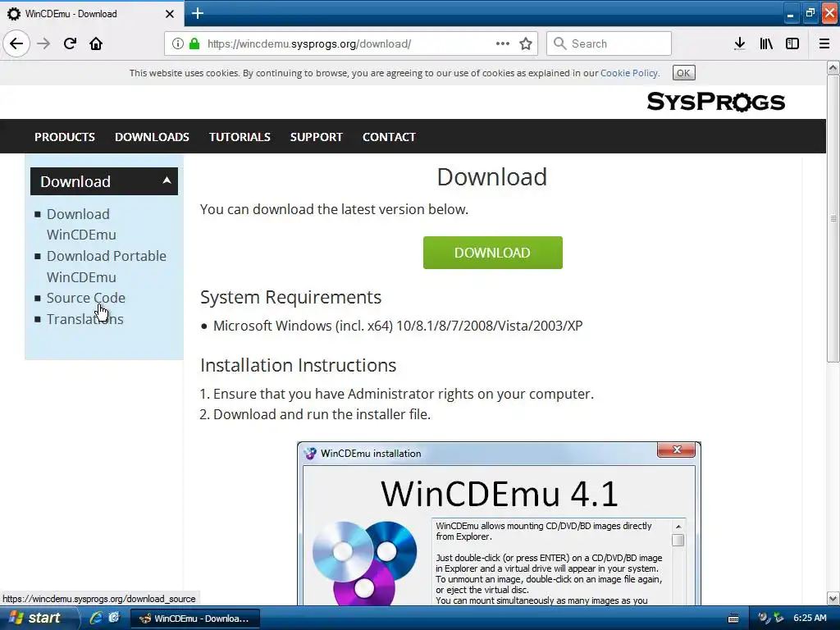The height and width of the screenshot is (630, 840).
Task: Click the page scrollbar up arrow
Action: tap(833, 67)
